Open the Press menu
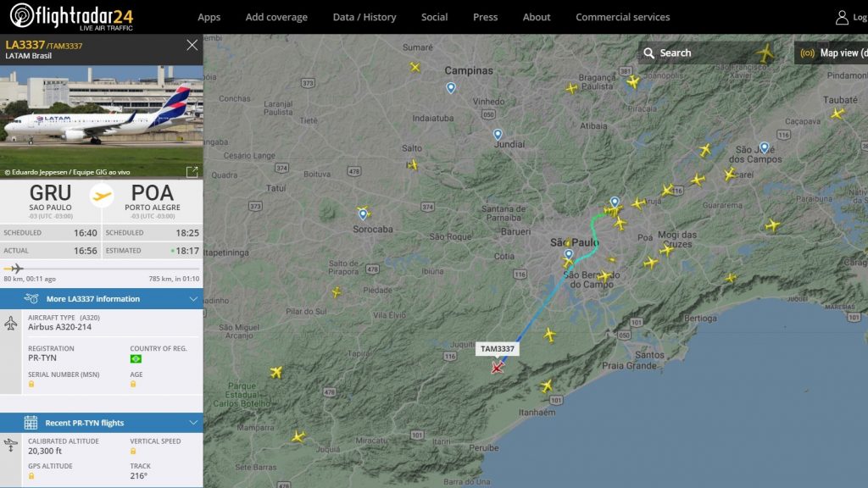The image size is (868, 488). coord(485,17)
